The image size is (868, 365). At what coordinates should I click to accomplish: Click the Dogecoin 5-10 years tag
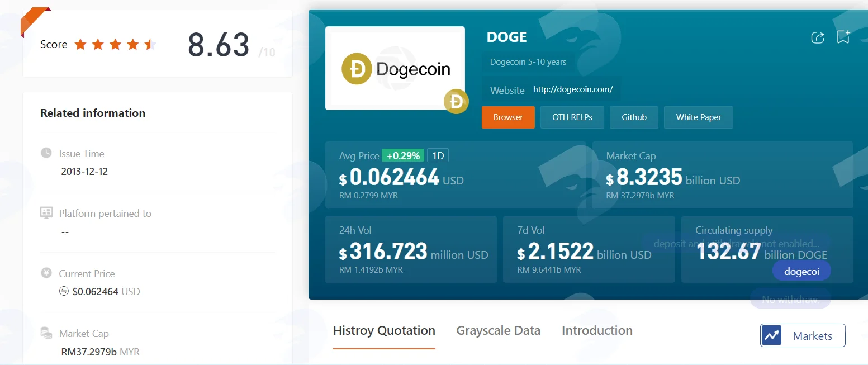click(x=528, y=62)
